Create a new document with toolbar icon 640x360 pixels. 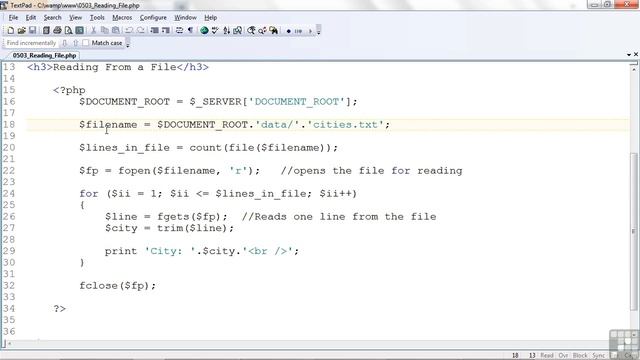point(11,31)
